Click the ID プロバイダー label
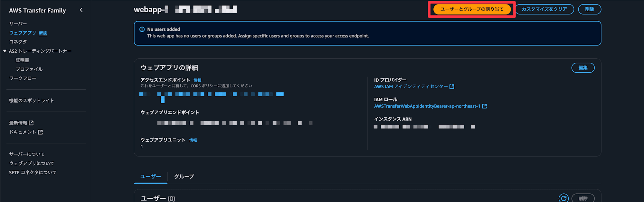644x202 pixels. click(390, 80)
